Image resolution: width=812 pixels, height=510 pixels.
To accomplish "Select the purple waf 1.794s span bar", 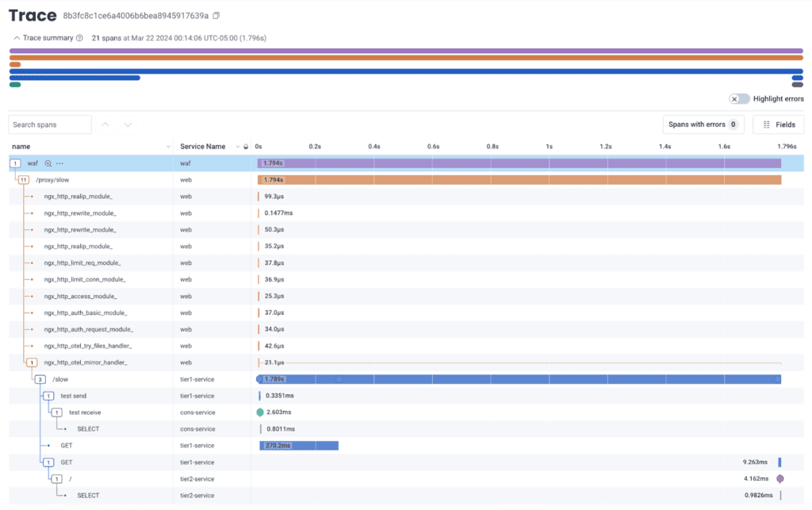I will (519, 163).
